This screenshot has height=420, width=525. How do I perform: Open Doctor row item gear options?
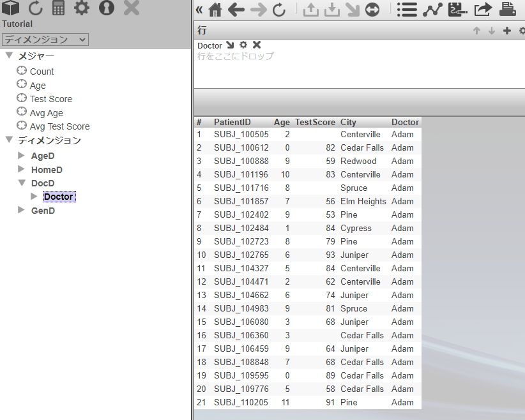tap(243, 45)
